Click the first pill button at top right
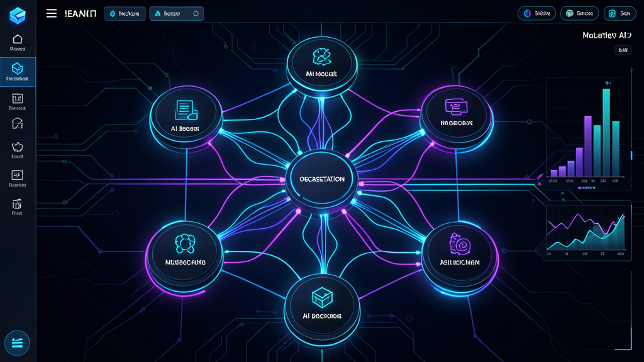644x362 pixels. coord(536,13)
